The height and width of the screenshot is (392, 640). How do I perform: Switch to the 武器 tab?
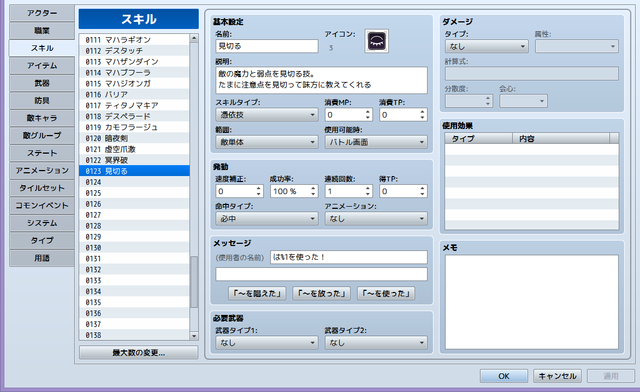(x=42, y=83)
